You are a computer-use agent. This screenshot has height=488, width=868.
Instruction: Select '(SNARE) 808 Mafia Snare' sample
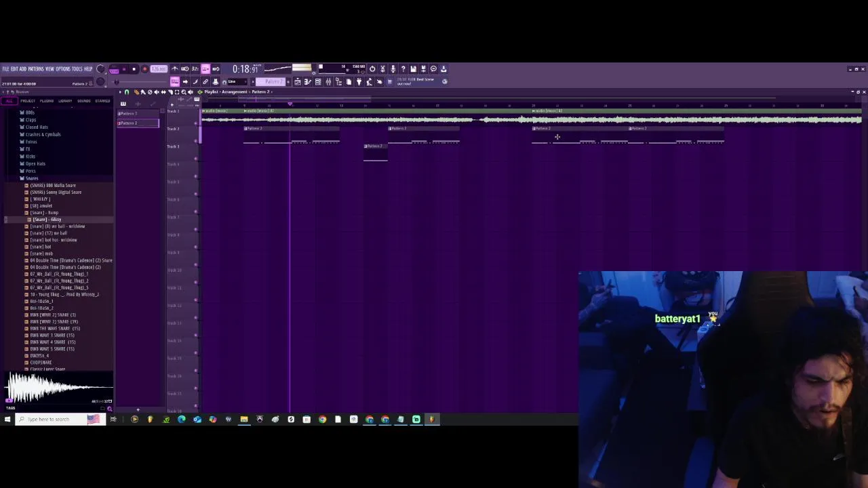point(53,185)
